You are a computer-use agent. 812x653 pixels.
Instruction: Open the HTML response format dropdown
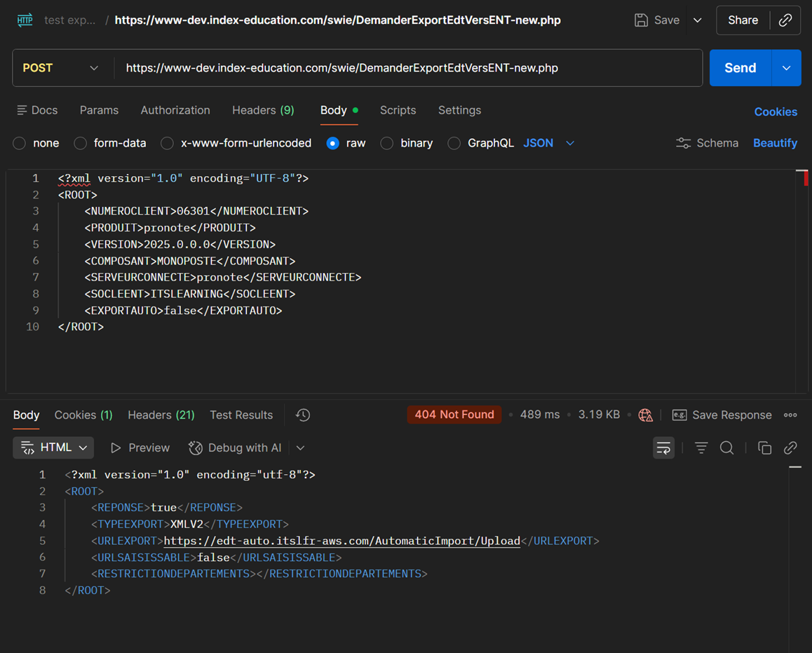(x=53, y=448)
